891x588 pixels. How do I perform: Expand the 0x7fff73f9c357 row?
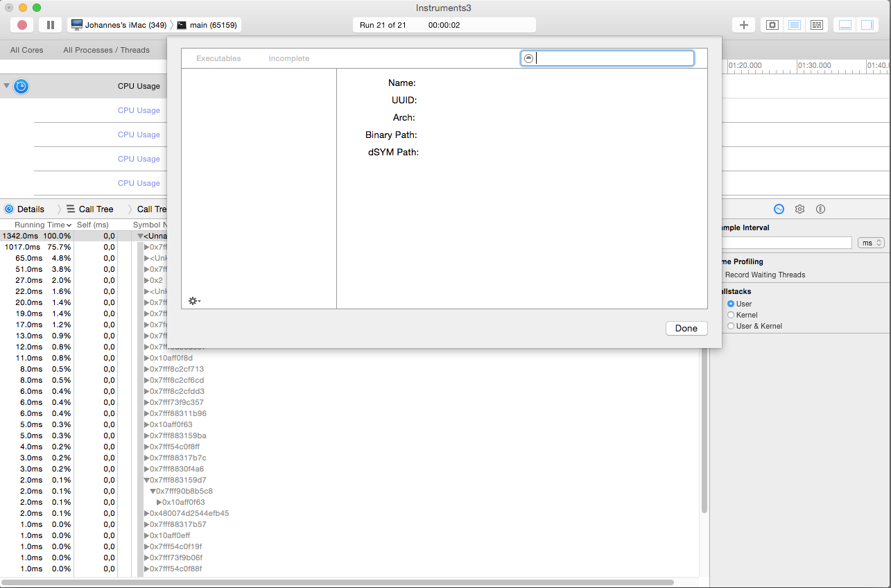tap(146, 402)
